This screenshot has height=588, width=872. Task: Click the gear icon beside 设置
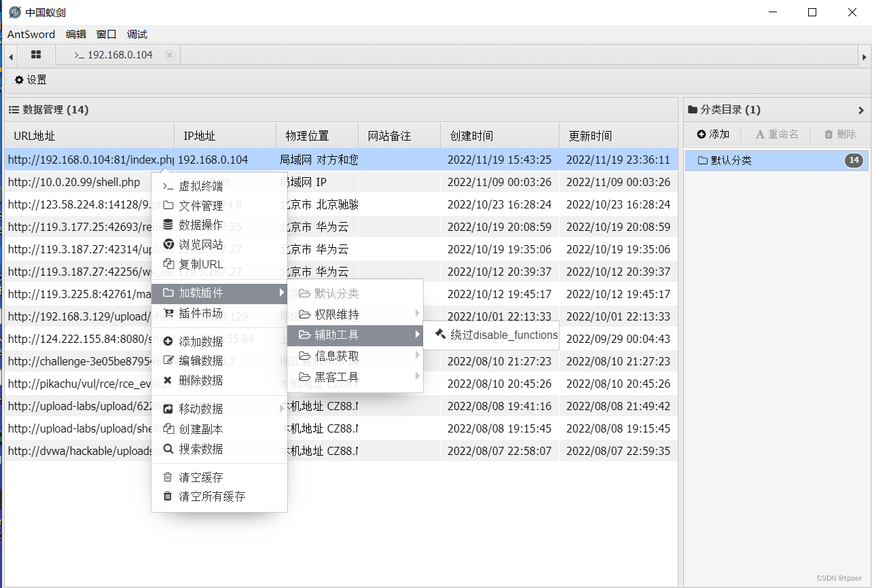(19, 79)
